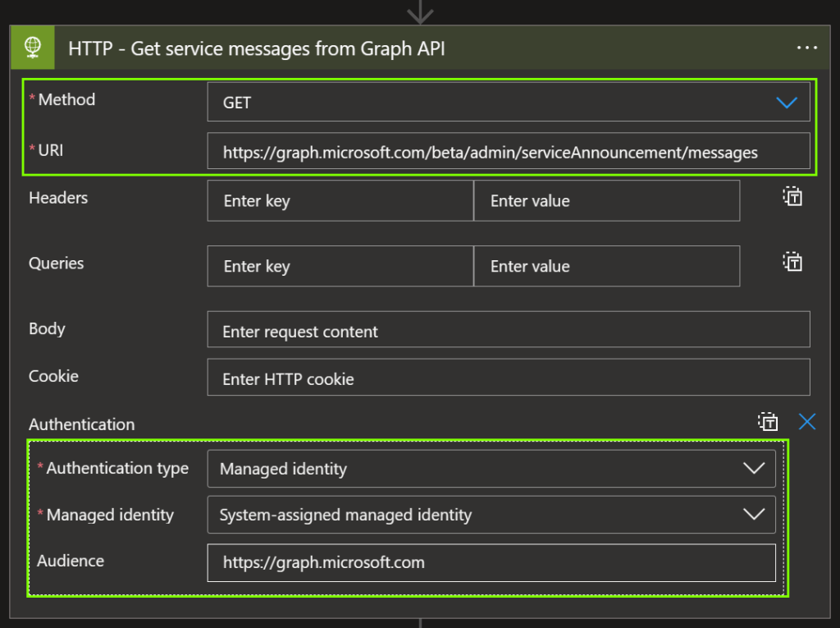Focus the Queries 'Enter key' field

pos(340,267)
